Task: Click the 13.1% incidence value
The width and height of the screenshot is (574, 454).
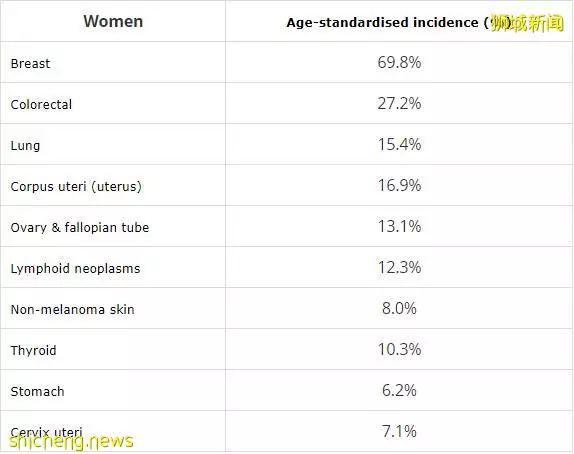Action: coord(399,226)
